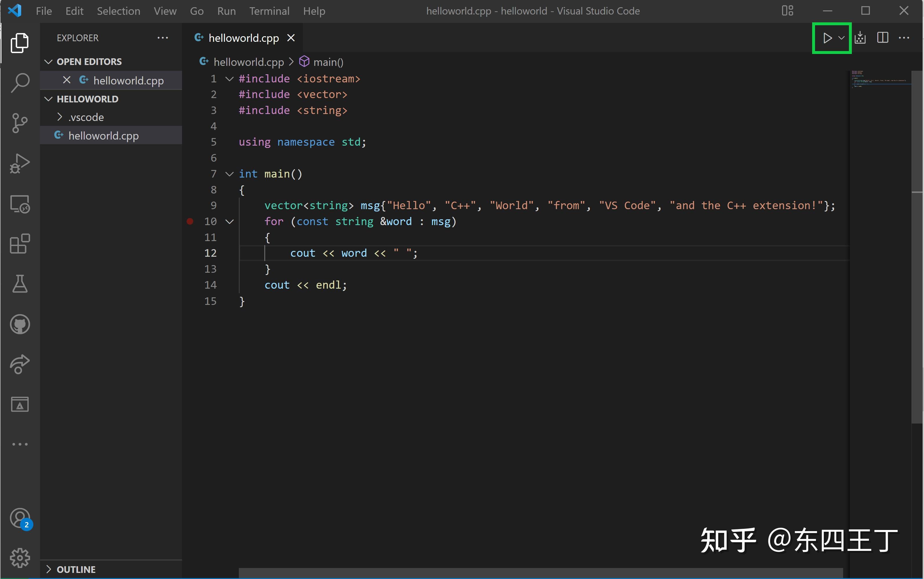Toggle the breakpoint on line 10
This screenshot has width=924, height=579.
(190, 221)
